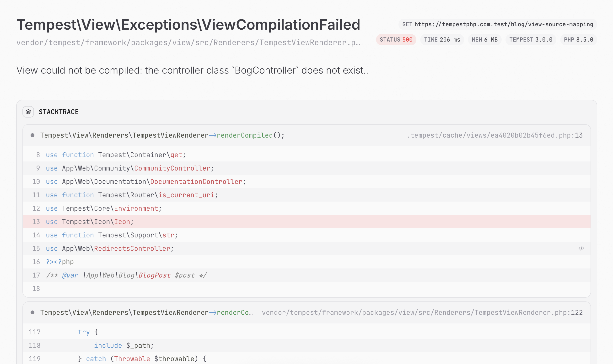The image size is (613, 364).
Task: Open the ea4020b02b45f6ed.php:13 cache file path
Action: (494, 135)
